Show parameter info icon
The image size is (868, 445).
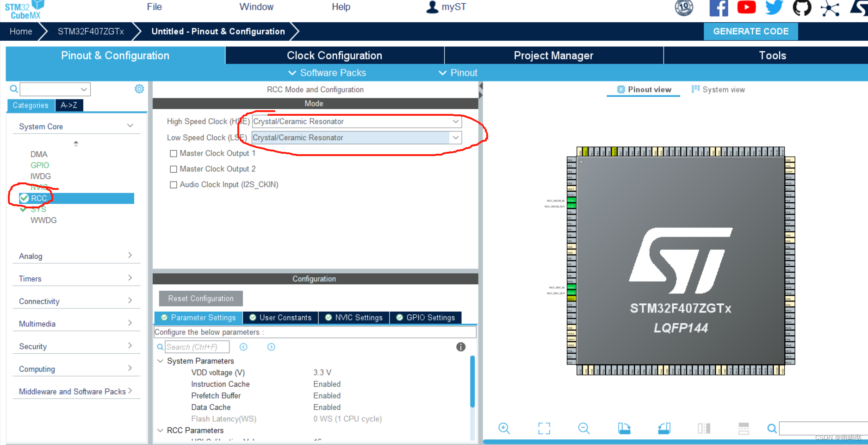click(461, 347)
